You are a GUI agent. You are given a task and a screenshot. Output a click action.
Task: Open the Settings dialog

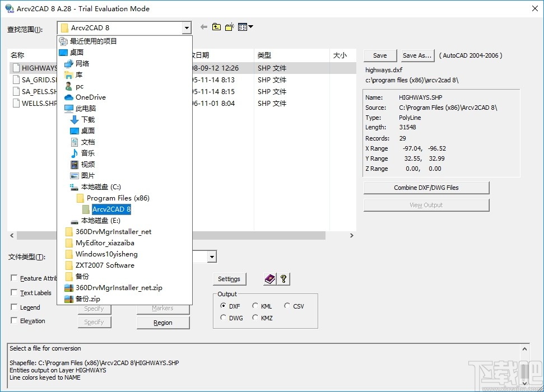click(x=230, y=279)
